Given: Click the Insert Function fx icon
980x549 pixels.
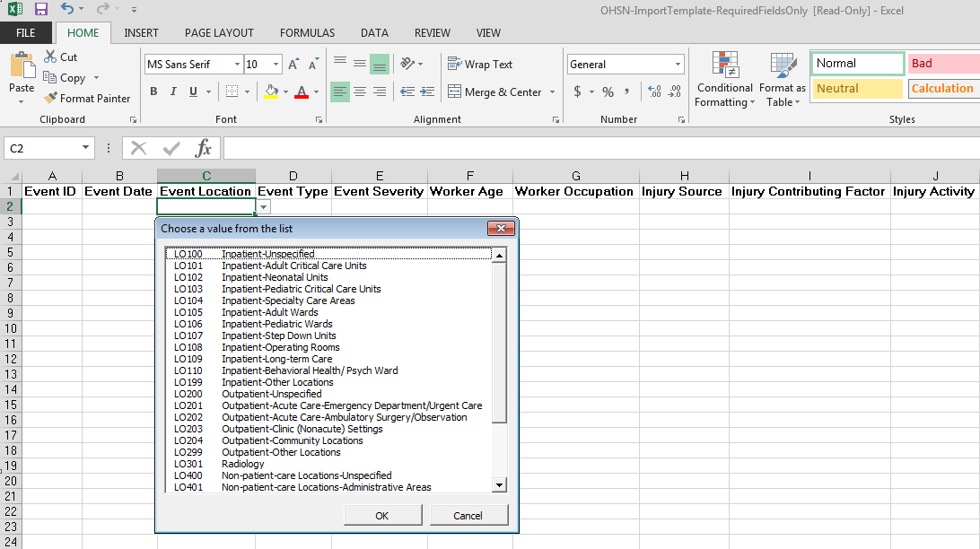Looking at the screenshot, I should (x=204, y=148).
